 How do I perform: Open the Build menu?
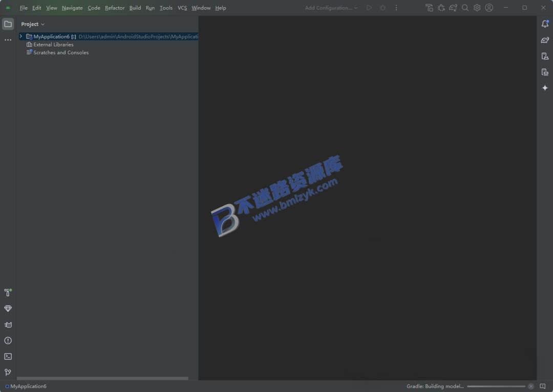point(135,8)
